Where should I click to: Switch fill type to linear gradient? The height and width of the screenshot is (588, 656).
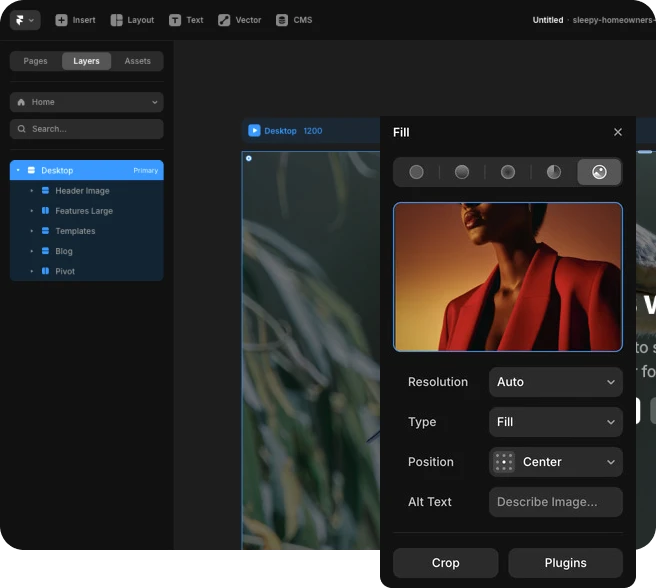click(462, 172)
